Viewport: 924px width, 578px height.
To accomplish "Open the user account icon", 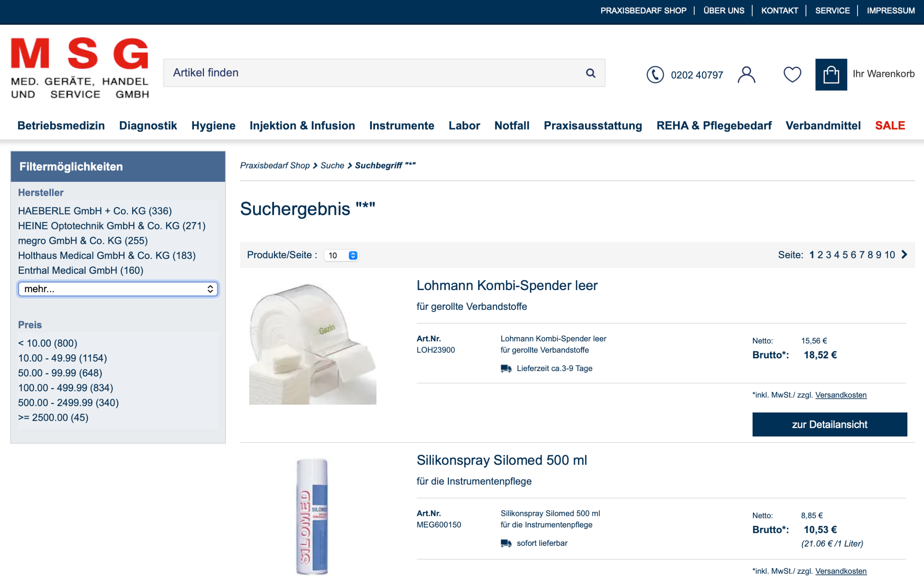I will click(746, 74).
